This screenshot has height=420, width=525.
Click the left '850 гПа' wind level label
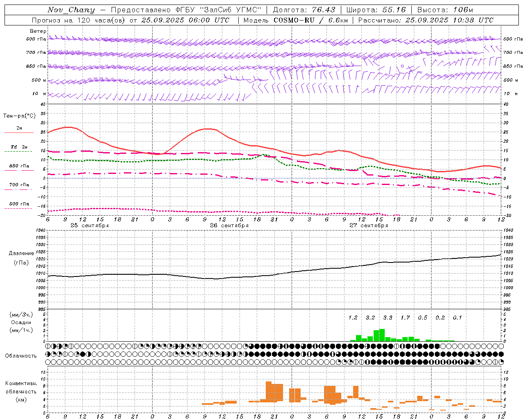pyautogui.click(x=36, y=66)
